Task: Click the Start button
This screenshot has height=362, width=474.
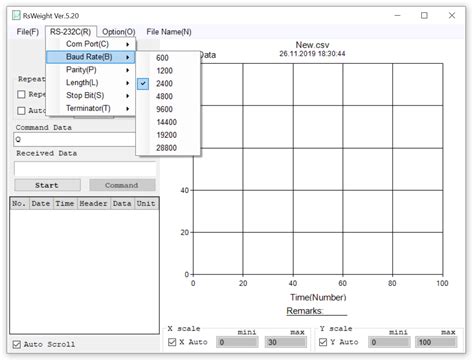Action: coord(47,185)
